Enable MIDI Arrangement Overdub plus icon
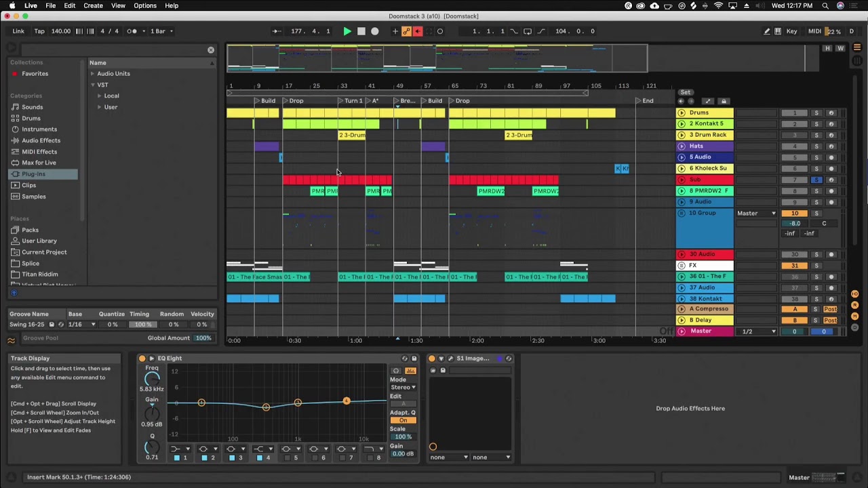The image size is (868, 488). [x=395, y=31]
